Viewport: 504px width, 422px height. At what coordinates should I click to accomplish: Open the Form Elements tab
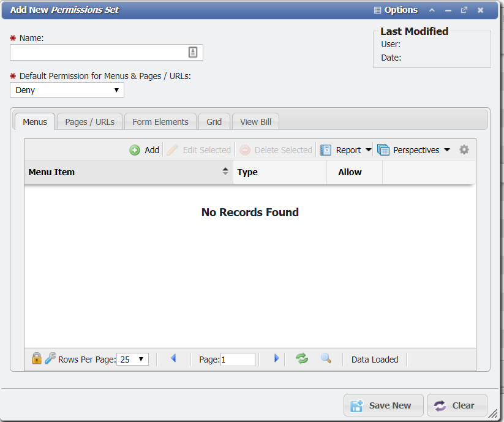[x=160, y=121]
